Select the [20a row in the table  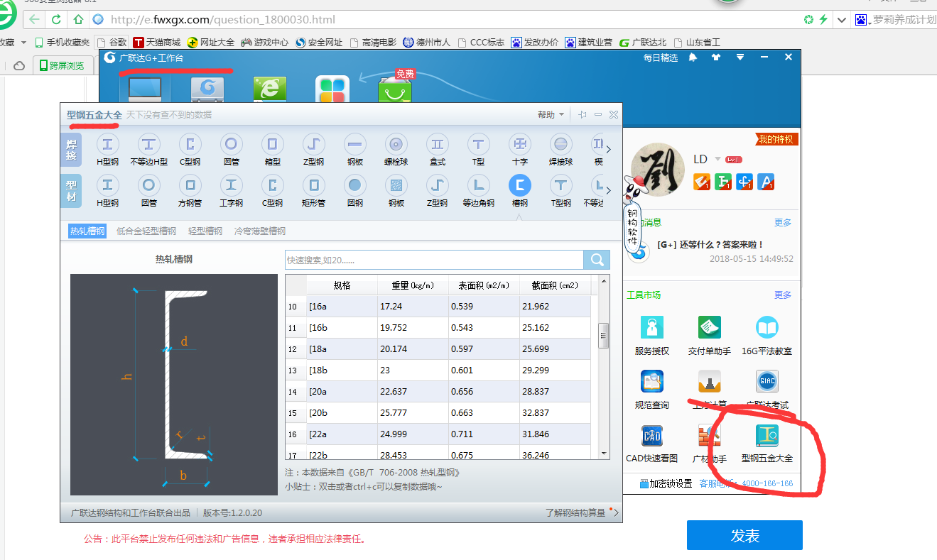point(438,392)
